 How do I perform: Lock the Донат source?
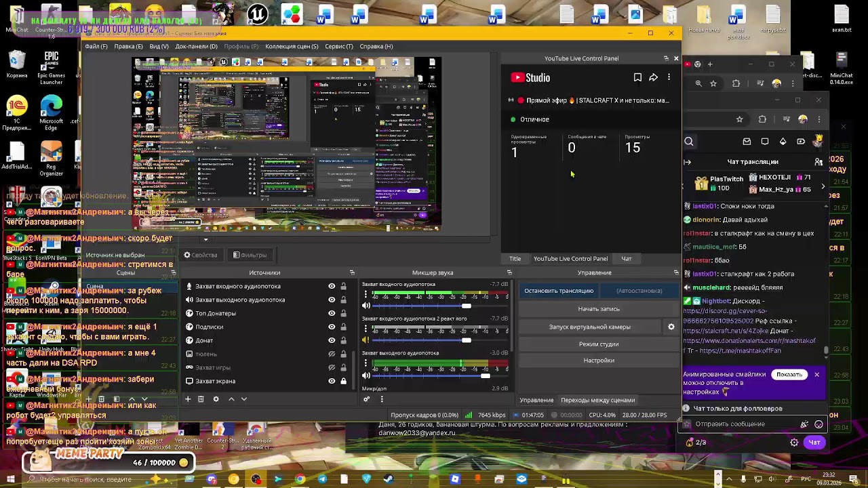tap(343, 340)
